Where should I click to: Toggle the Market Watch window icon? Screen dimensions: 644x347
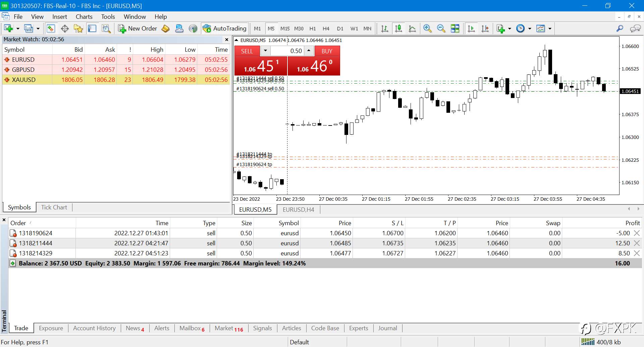[x=51, y=29]
